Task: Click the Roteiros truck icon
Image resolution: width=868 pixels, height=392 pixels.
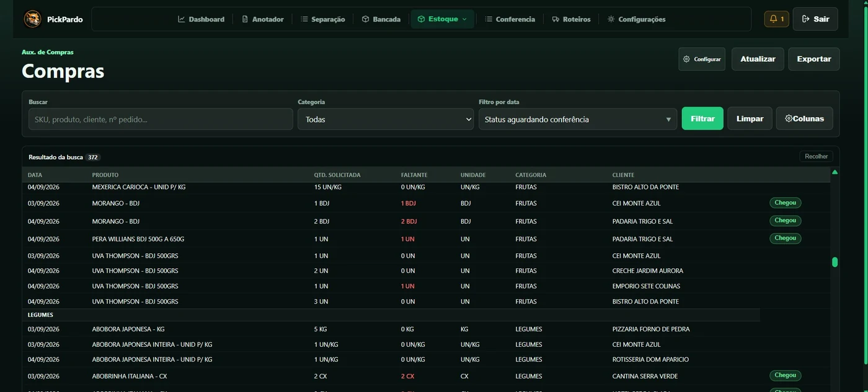Action: point(556,19)
